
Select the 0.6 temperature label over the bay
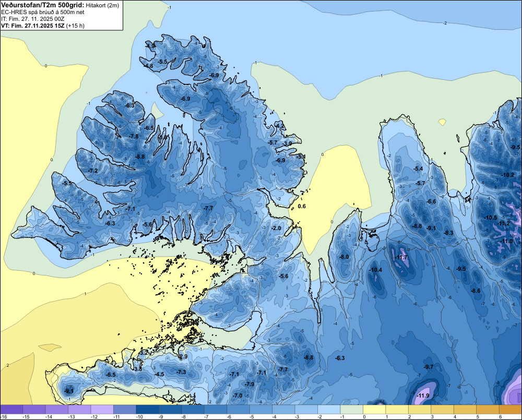[302, 206]
